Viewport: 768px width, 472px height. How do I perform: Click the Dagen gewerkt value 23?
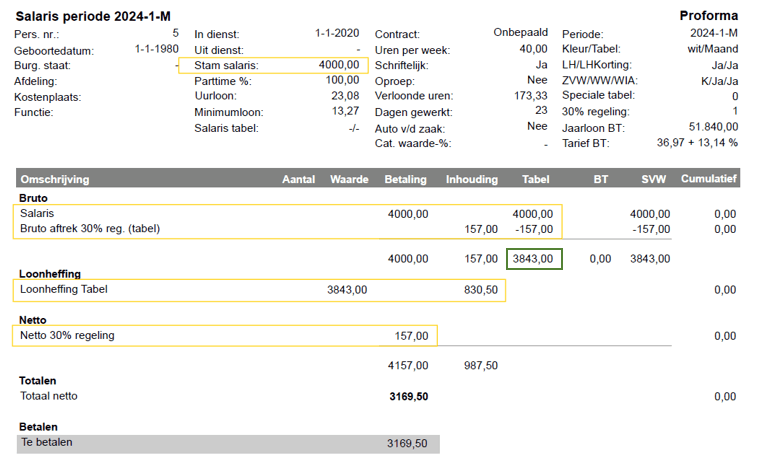(x=541, y=111)
